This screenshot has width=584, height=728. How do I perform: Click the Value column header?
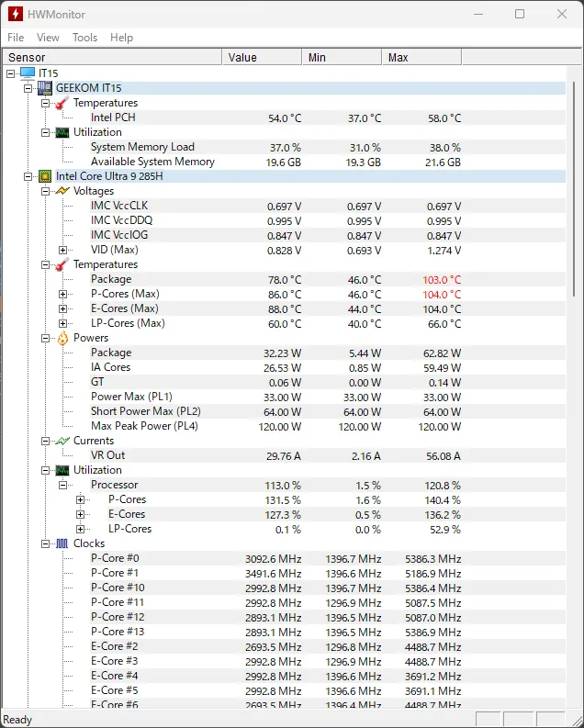(x=262, y=57)
